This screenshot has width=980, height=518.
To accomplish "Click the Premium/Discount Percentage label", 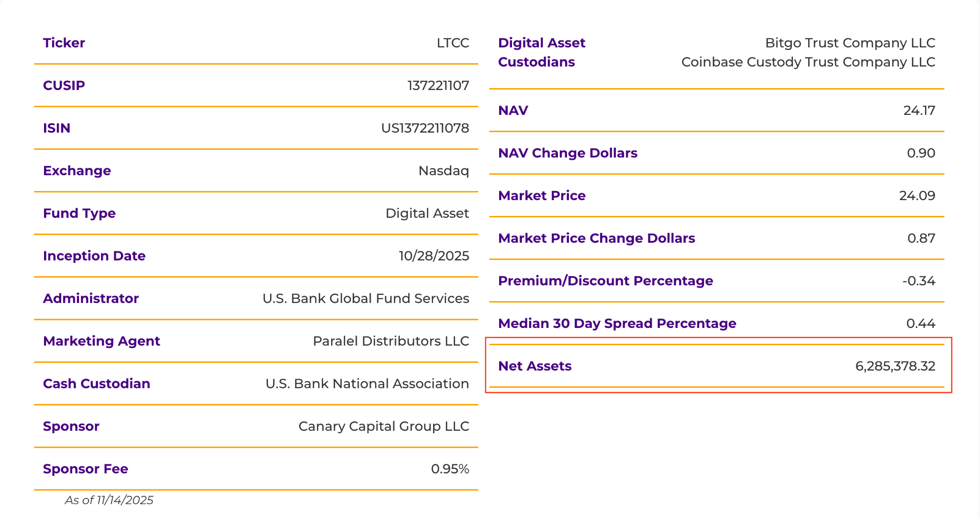I will click(x=605, y=281).
